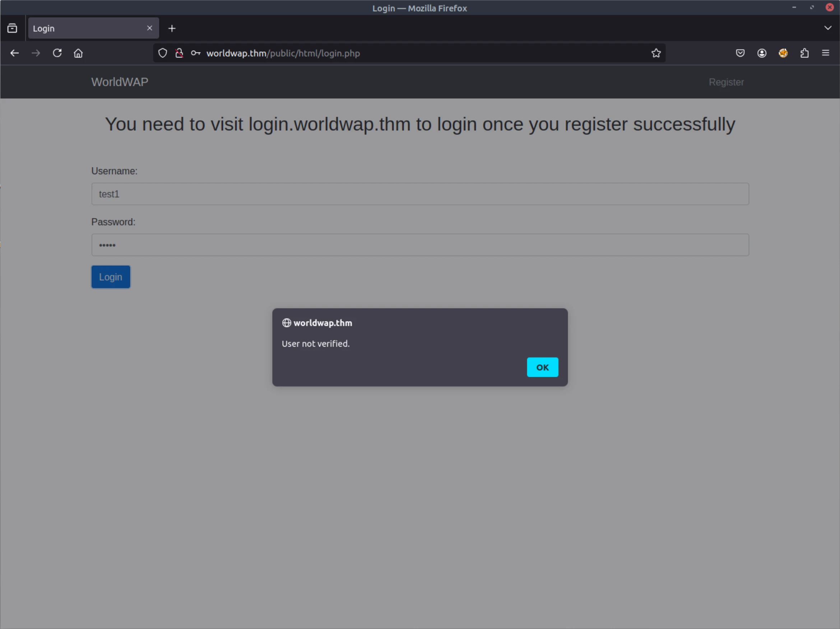This screenshot has height=629, width=840.
Task: Click the browser back arrow
Action: (14, 53)
